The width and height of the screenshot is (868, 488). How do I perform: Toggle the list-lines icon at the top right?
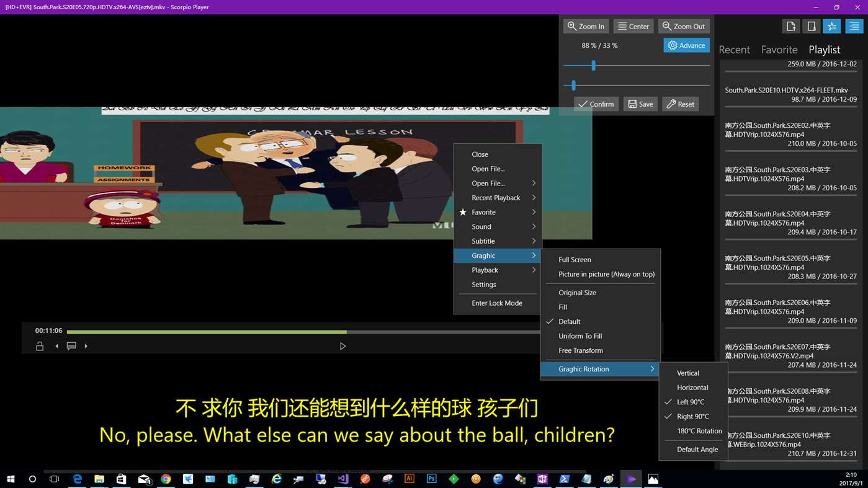(x=854, y=26)
